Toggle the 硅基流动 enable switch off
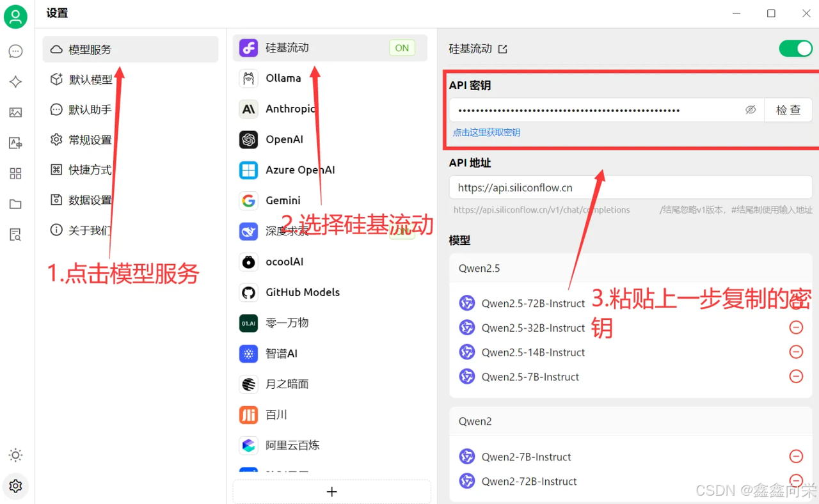Image resolution: width=819 pixels, height=504 pixels. [795, 49]
